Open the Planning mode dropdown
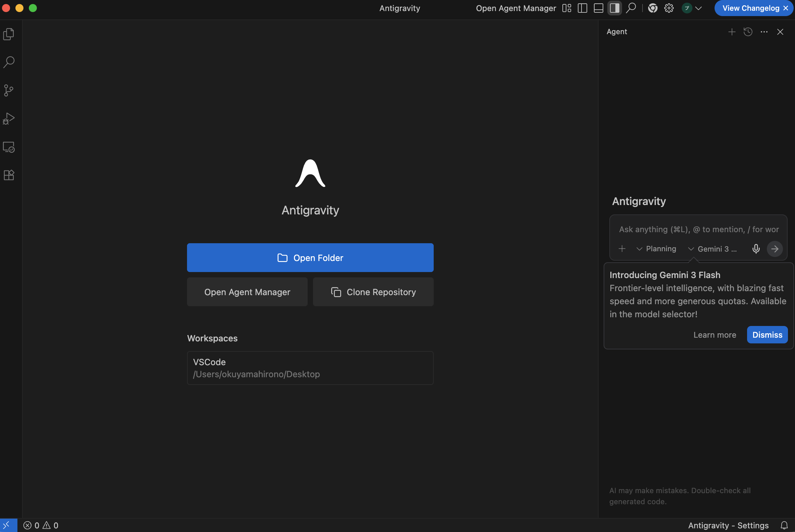The image size is (795, 532). [x=656, y=249]
